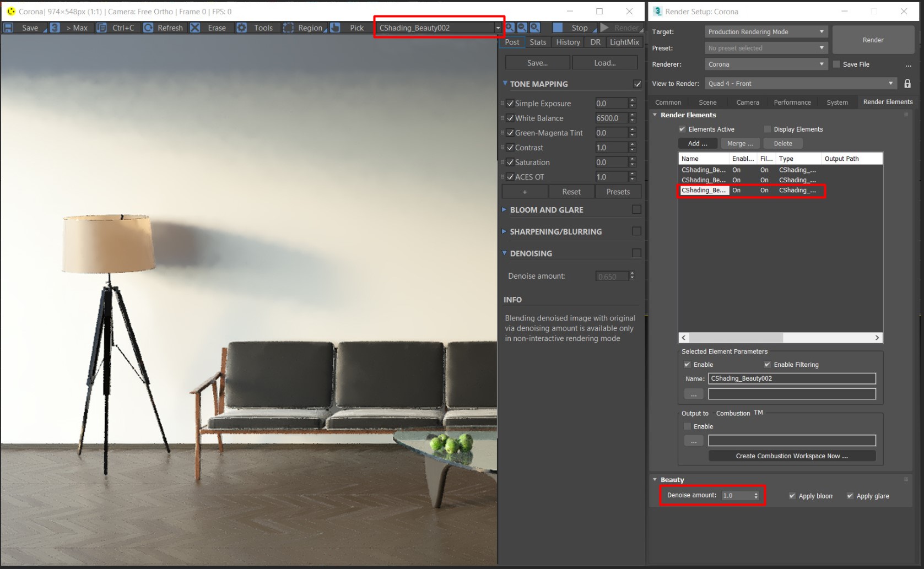
Task: Enable the Display Elements checkbox
Action: coord(767,129)
